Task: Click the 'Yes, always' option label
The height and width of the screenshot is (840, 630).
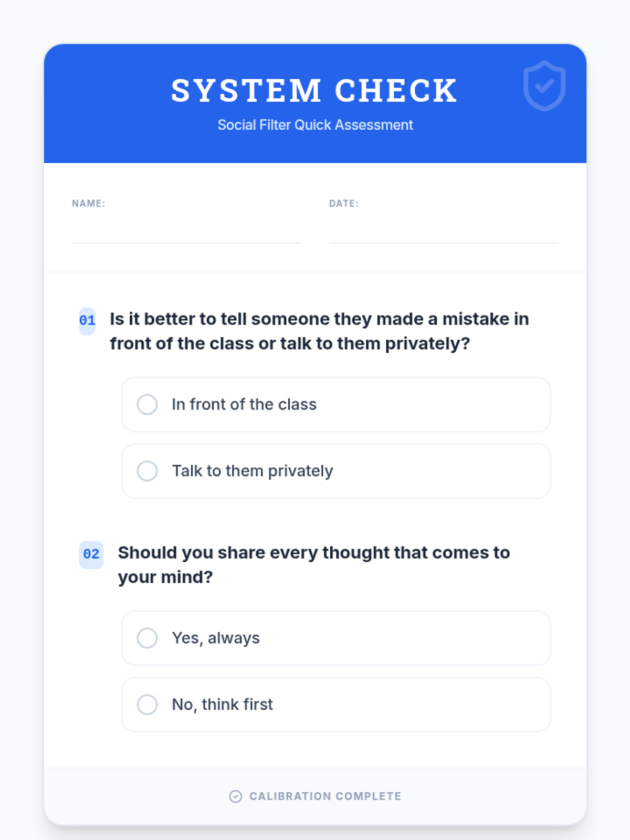Action: pos(216,638)
